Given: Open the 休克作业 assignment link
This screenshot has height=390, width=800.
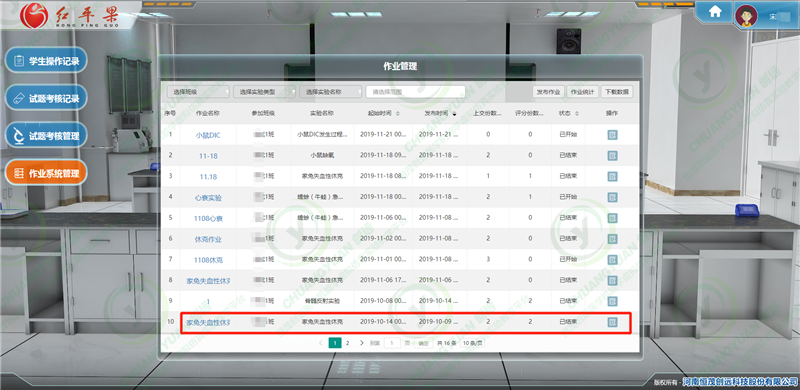Looking at the screenshot, I should point(208,239).
